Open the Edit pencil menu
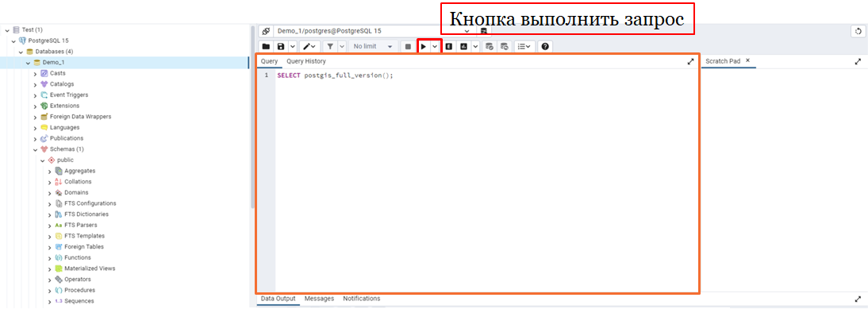 tap(310, 47)
